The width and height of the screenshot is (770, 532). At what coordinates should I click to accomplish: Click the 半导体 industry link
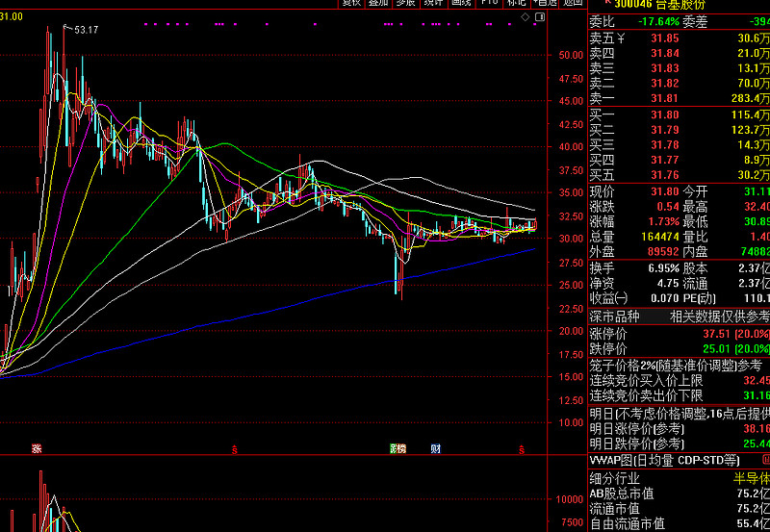pyautogui.click(x=752, y=478)
